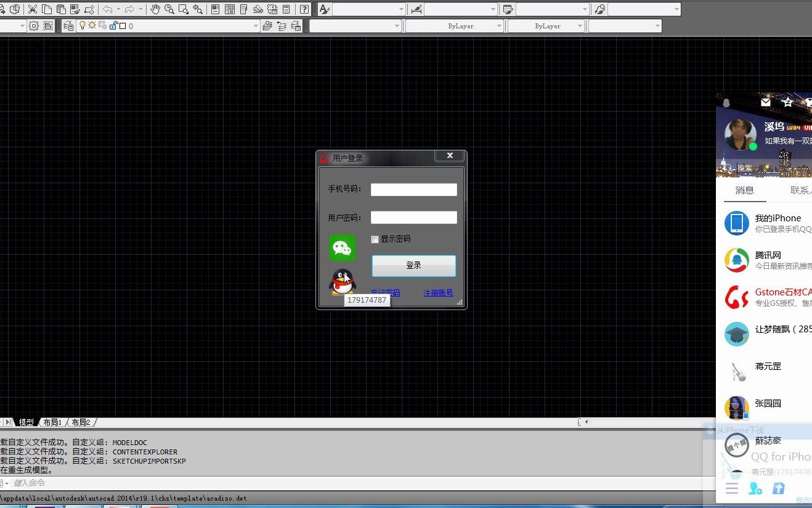Click the Make Object's Layer Current icon
812x508 pixels.
pos(267,26)
